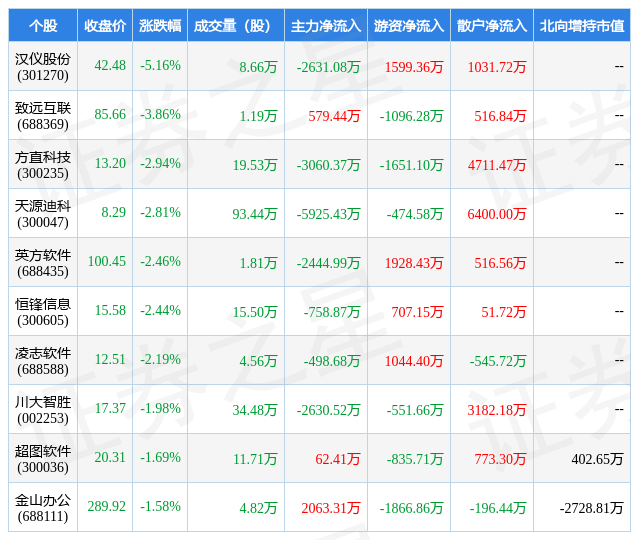
Task: Select stock 汉仪股份 (301270)
Action: (43, 67)
